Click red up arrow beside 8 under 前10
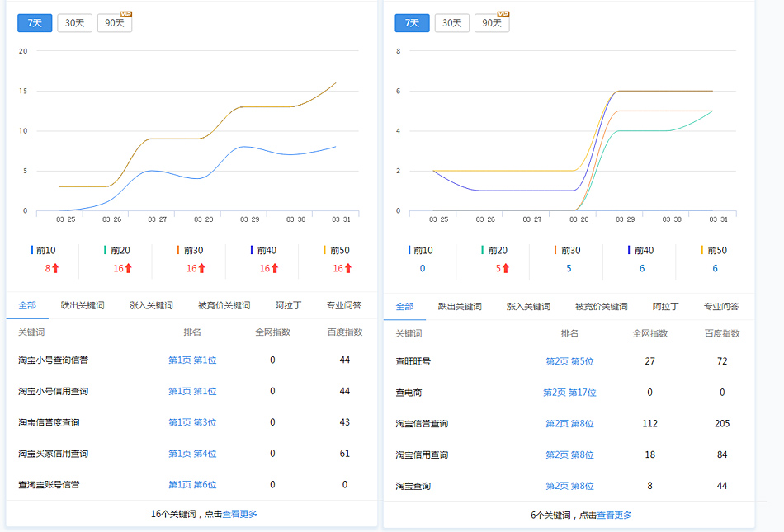 tap(56, 268)
